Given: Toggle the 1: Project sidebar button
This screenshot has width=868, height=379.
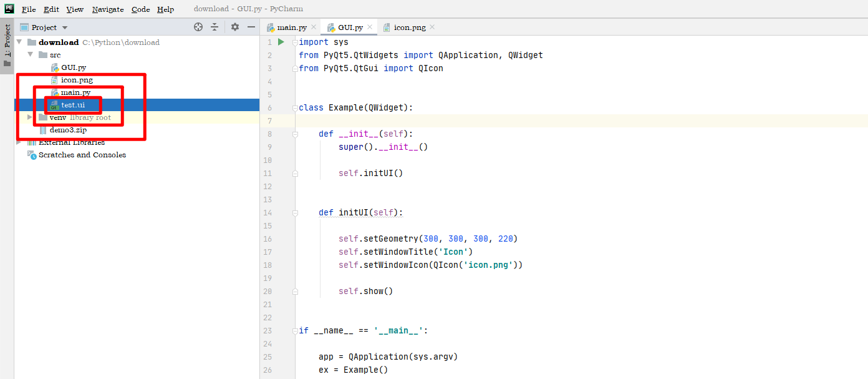Looking at the screenshot, I should (7, 46).
